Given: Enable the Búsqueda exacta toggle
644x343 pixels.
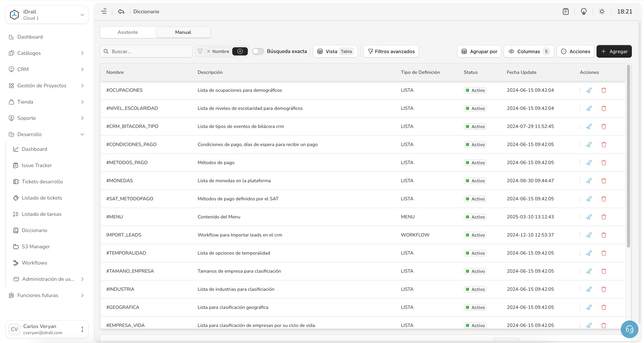Looking at the screenshot, I should [x=258, y=51].
